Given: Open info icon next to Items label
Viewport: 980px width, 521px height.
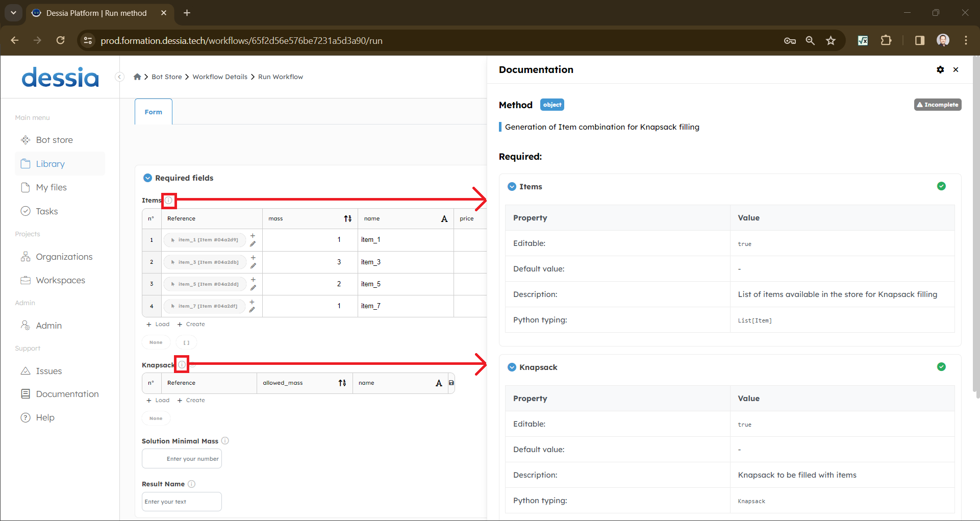Looking at the screenshot, I should coord(168,201).
